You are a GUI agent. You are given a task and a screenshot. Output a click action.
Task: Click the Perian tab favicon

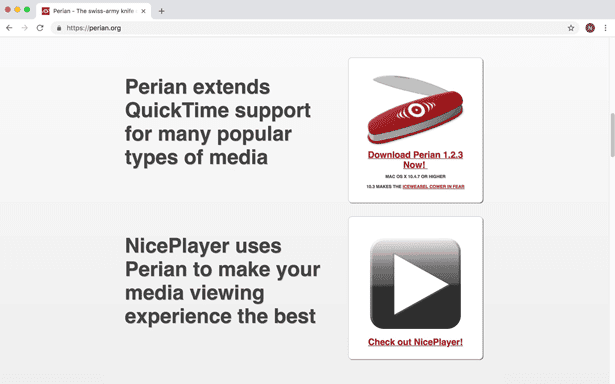(x=45, y=11)
